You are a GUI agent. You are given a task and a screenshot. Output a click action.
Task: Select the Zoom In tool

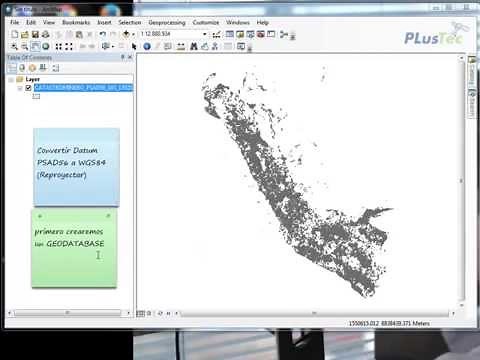pos(14,46)
